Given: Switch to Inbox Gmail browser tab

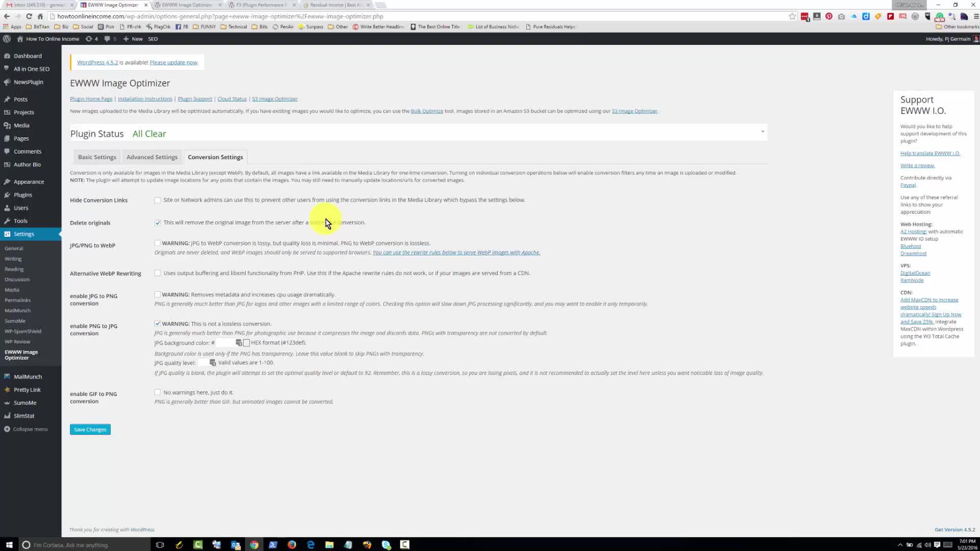Looking at the screenshot, I should coord(40,5).
